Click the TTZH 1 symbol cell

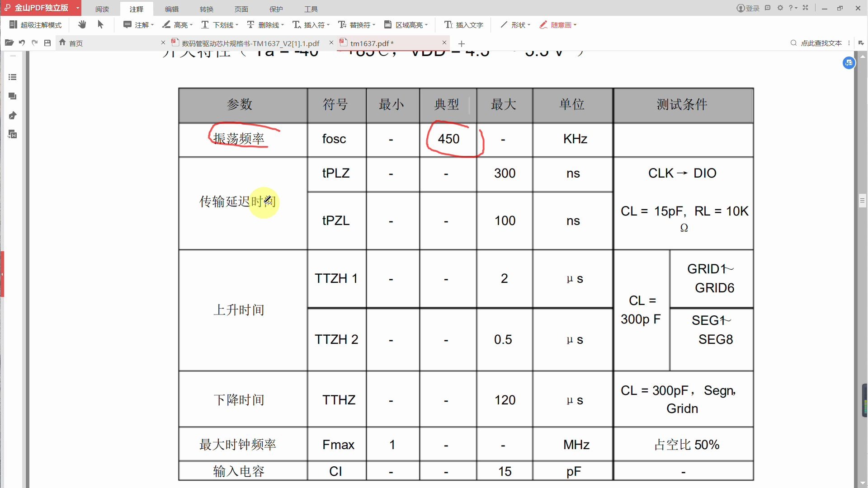337,279
